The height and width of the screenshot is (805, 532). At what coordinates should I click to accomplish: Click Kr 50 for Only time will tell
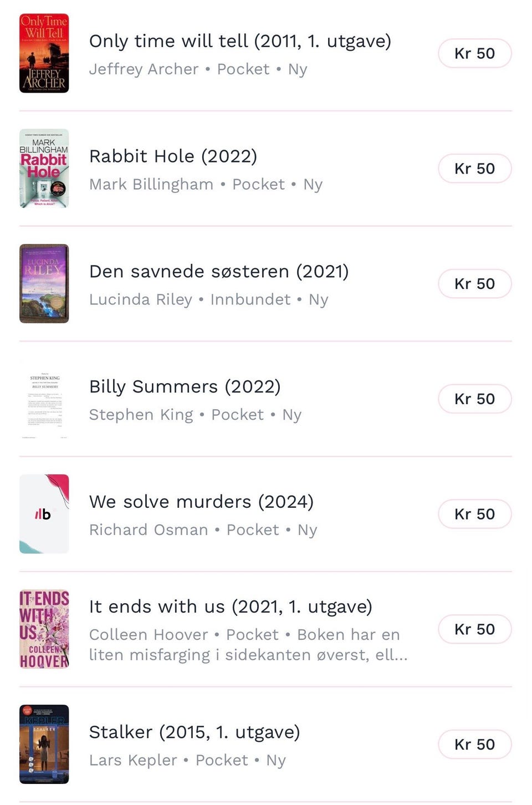click(x=475, y=53)
